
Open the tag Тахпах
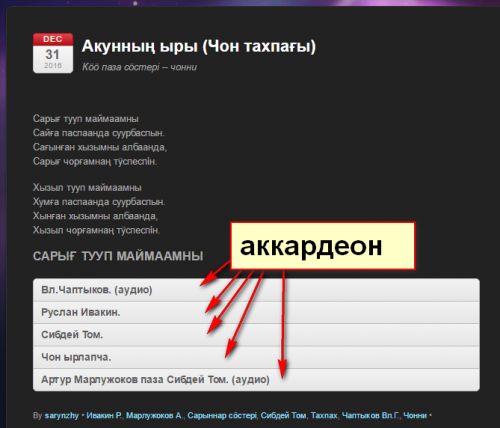point(324,416)
